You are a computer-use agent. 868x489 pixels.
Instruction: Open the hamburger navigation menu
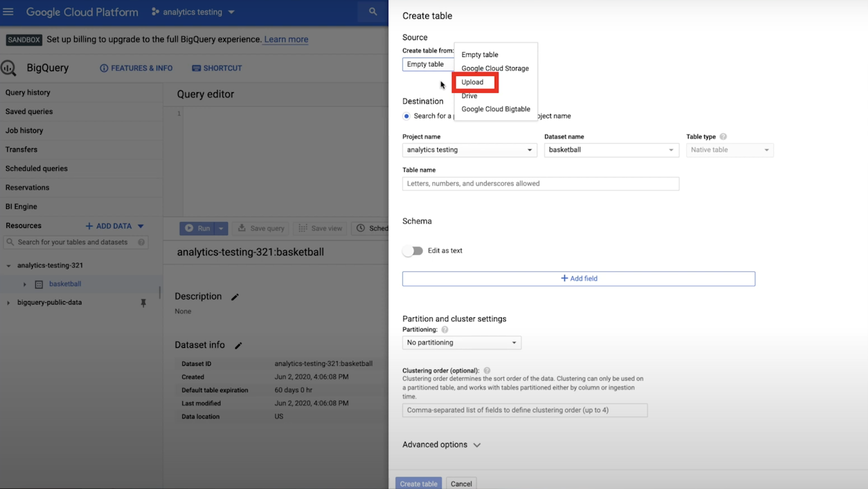(x=8, y=11)
